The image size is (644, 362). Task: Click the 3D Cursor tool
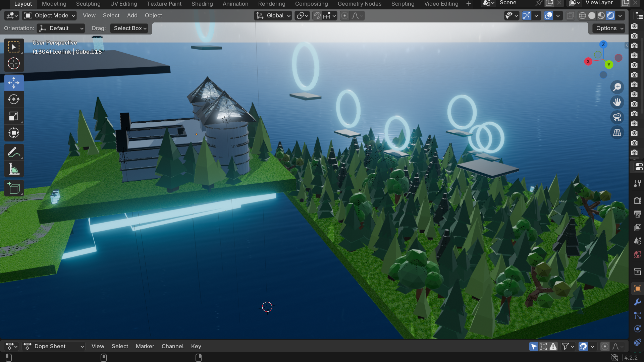(x=14, y=64)
